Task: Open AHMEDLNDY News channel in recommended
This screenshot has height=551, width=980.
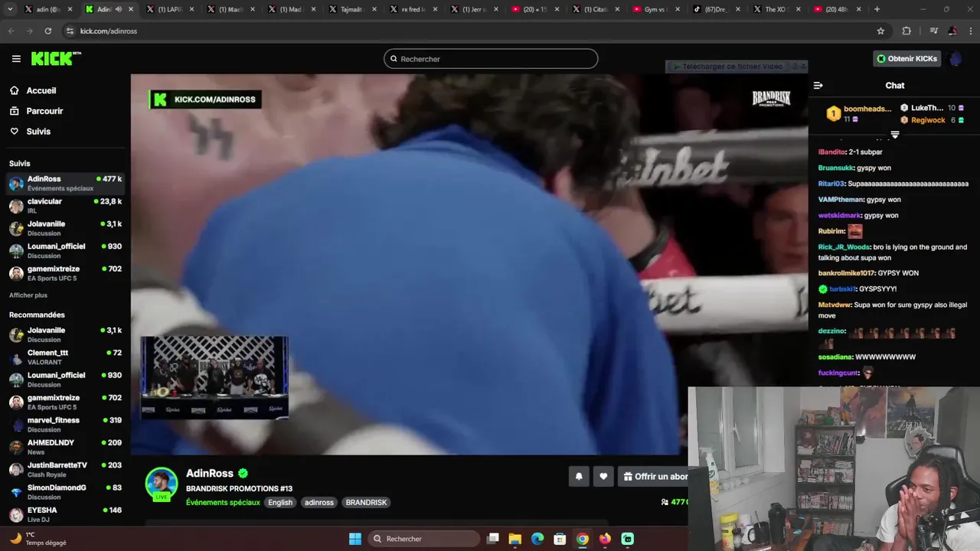Action: [65, 447]
